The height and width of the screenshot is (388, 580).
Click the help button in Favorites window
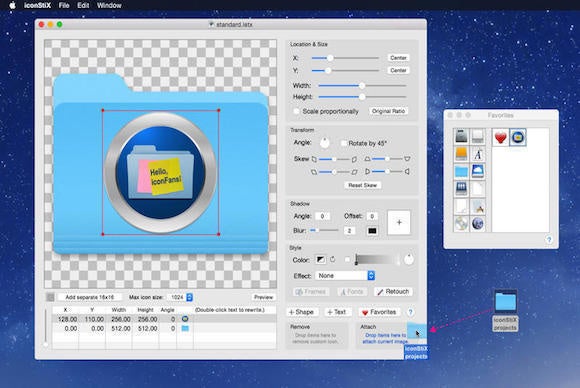pyautogui.click(x=549, y=240)
